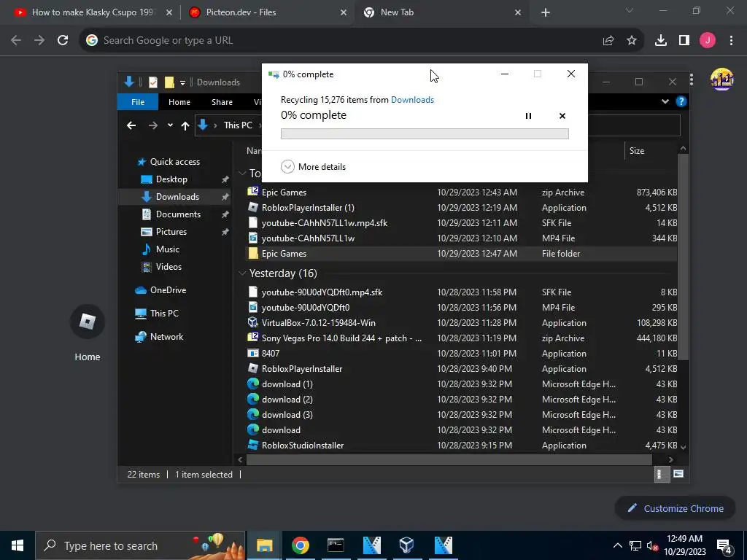747x560 pixels.
Task: Select the Epic Games file folder icon
Action: pyautogui.click(x=253, y=253)
